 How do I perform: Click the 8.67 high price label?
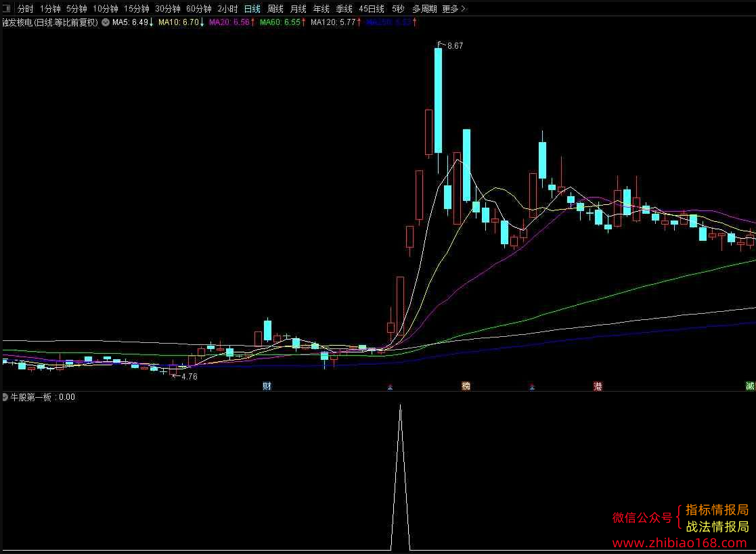point(455,46)
